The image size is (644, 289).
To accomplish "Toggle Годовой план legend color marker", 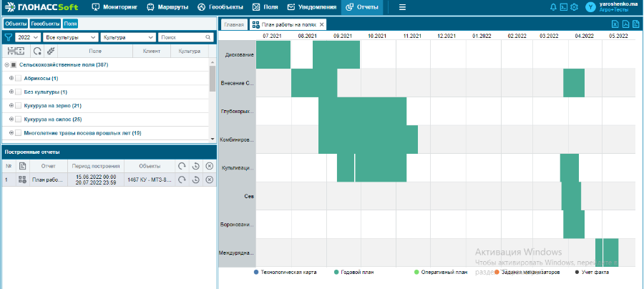I will pos(336,272).
